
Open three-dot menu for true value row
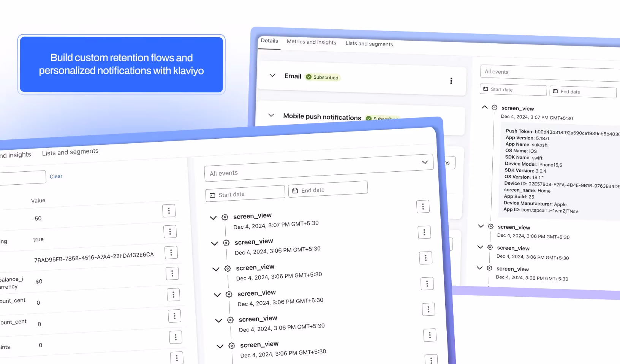(x=170, y=231)
